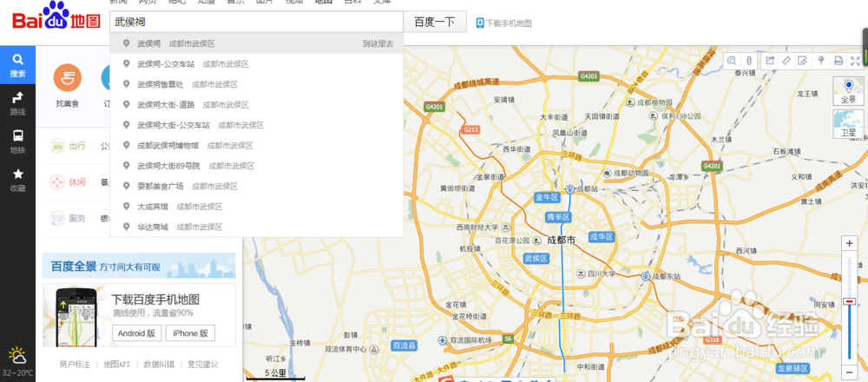Viewport: 868px width, 382px height.
Task: Click the orange 找美食 food icon
Action: [x=68, y=77]
